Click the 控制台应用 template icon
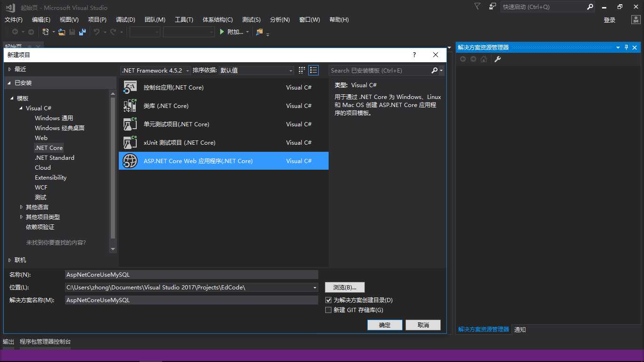 click(x=130, y=87)
